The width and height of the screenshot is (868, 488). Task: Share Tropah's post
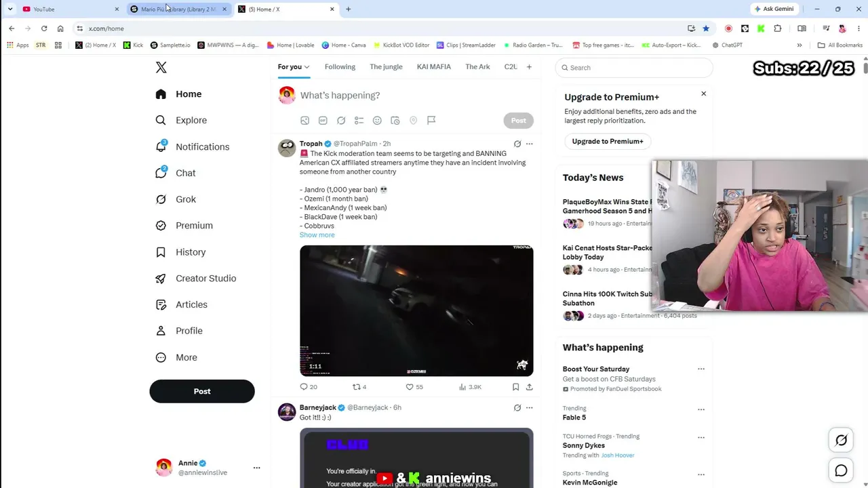(530, 387)
